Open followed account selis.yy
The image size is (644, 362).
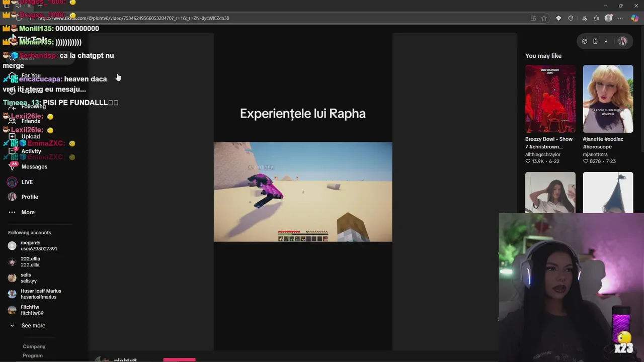(x=23, y=278)
